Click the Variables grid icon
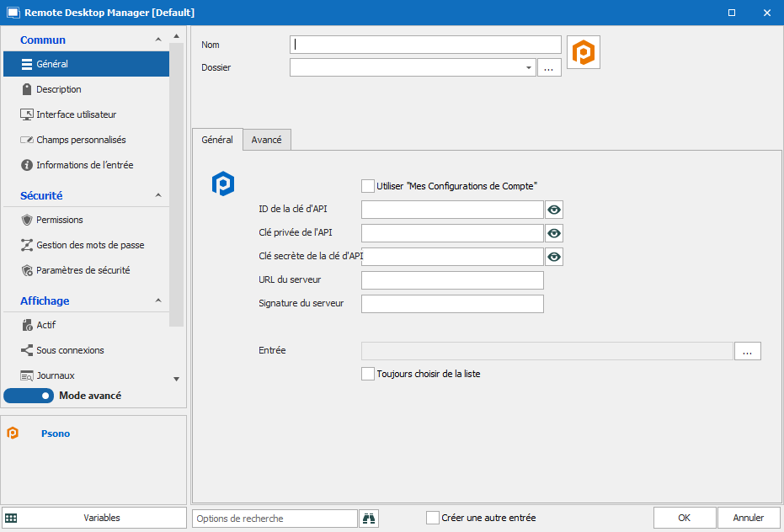This screenshot has height=532, width=784. [11, 519]
